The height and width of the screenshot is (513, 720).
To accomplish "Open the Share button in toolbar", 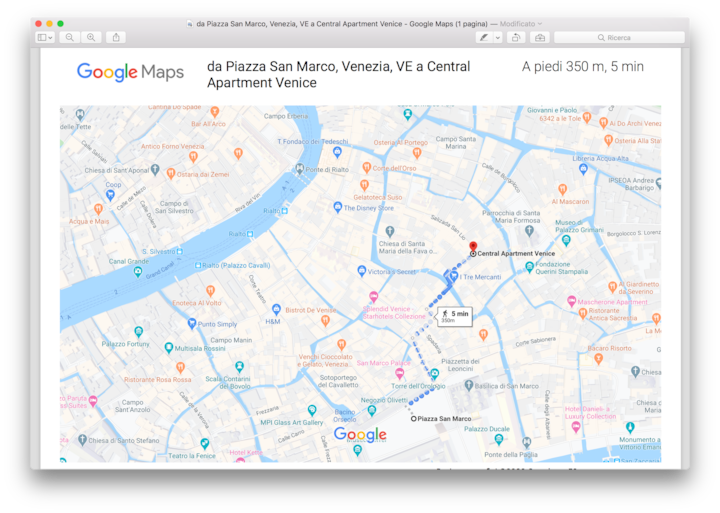I will click(x=116, y=37).
